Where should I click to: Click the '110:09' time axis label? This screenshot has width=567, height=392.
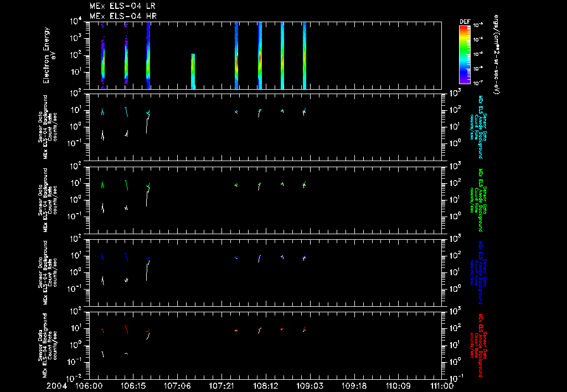point(398,386)
